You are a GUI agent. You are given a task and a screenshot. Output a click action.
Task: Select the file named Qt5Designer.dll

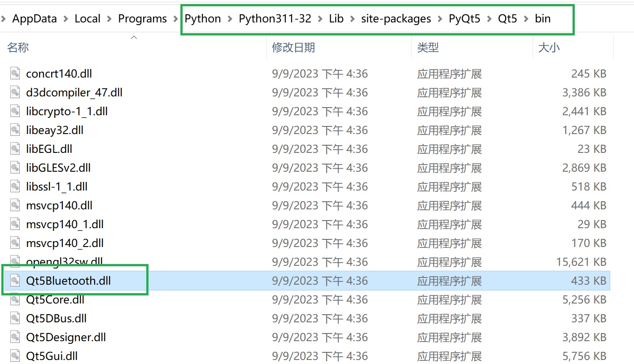pyautogui.click(x=66, y=337)
